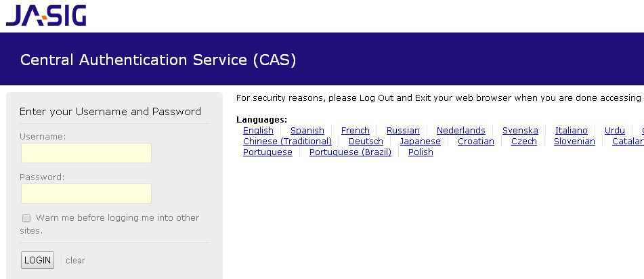This screenshot has height=279, width=644.
Task: Select Polish language link
Action: pos(421,152)
